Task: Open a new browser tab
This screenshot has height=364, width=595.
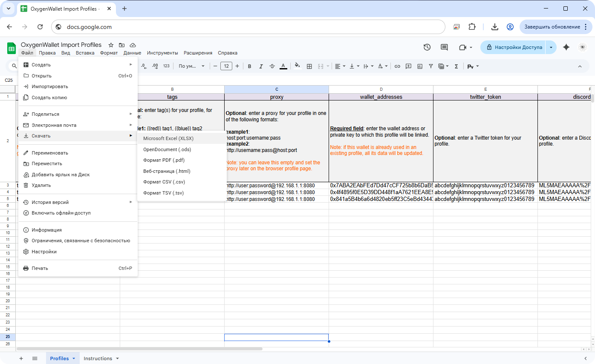Action: click(124, 9)
